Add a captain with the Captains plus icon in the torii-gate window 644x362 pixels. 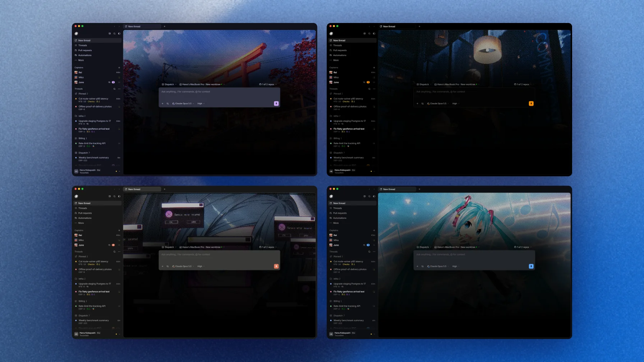tap(119, 68)
